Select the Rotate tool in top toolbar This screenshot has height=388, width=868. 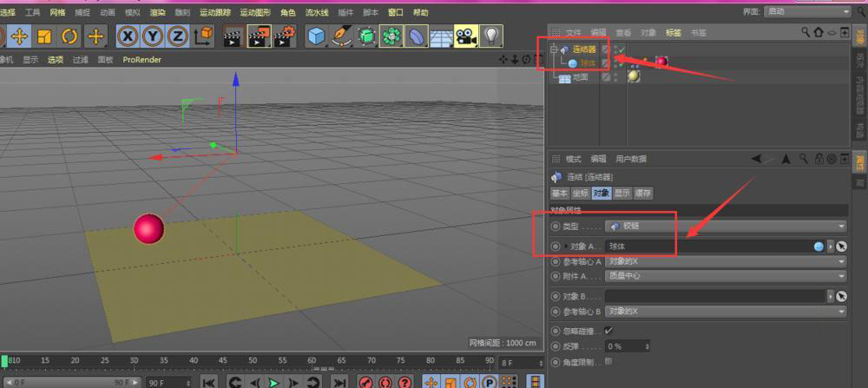point(69,36)
